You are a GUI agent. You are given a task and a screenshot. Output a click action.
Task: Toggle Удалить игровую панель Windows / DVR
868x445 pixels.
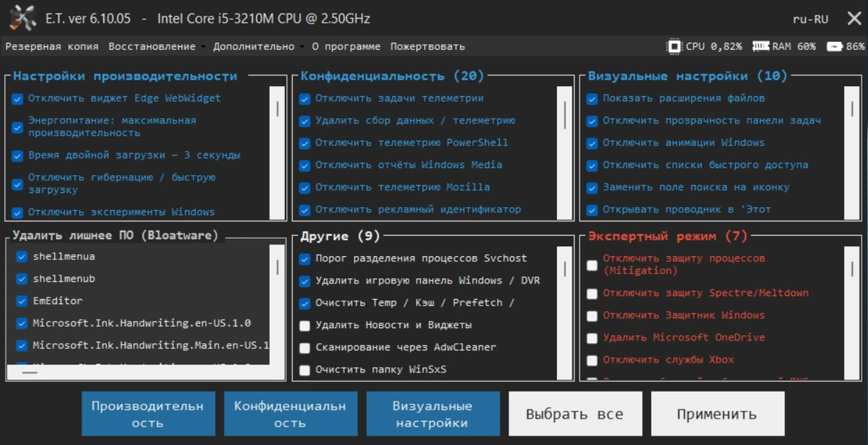305,281
